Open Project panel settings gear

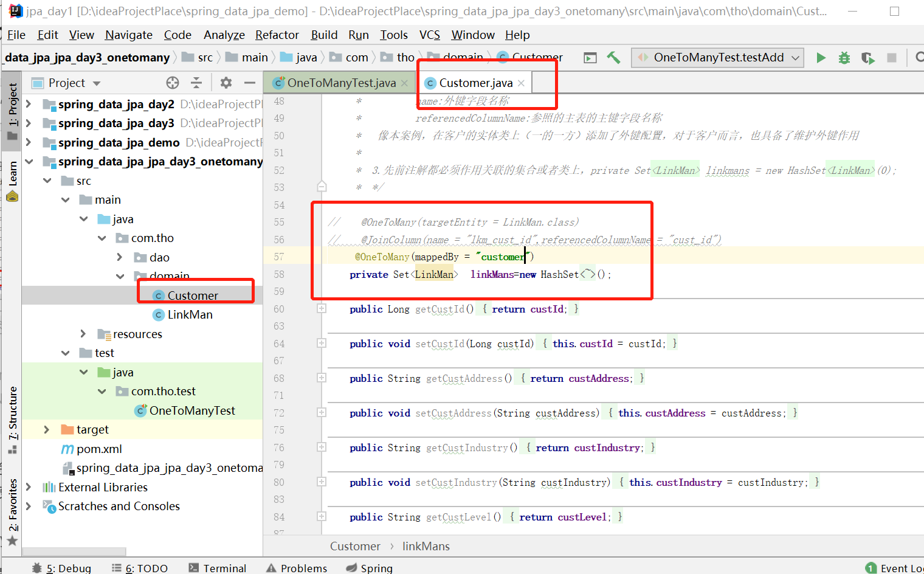tap(226, 83)
